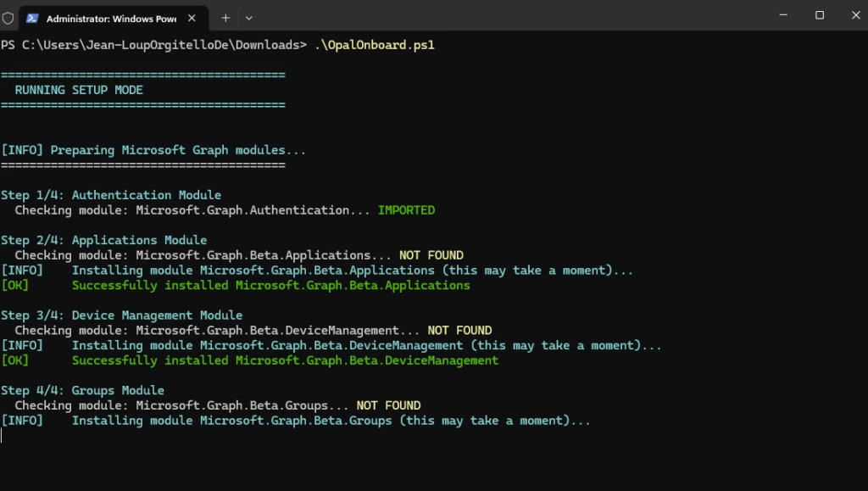The height and width of the screenshot is (491, 868).
Task: Select the Administrator: Windows PowerShell tab title
Action: point(105,18)
